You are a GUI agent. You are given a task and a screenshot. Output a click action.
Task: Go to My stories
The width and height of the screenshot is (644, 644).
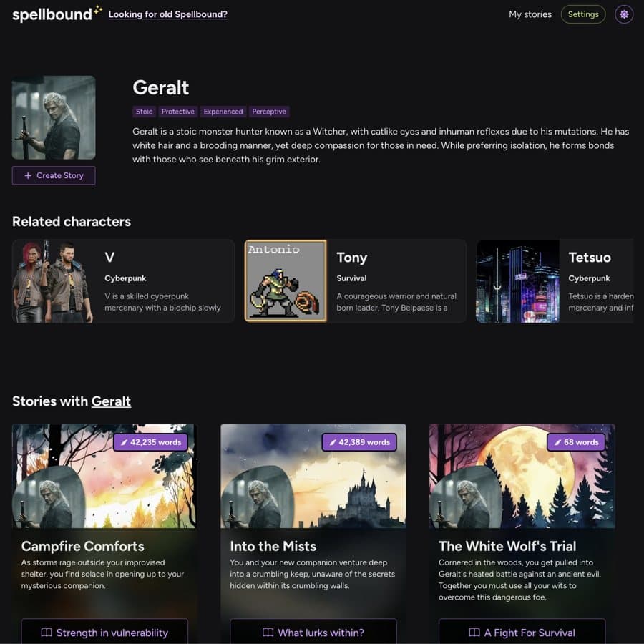[x=530, y=14]
